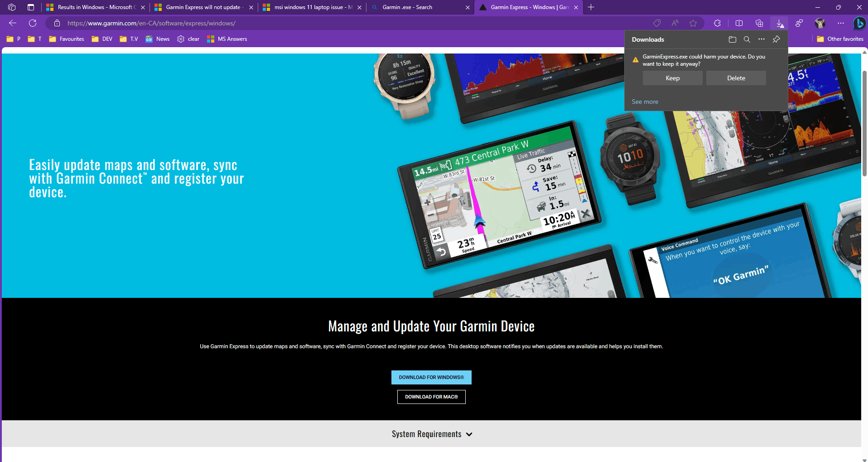Open a new browser tab
Viewport: 868px width, 462px height.
[591, 7]
